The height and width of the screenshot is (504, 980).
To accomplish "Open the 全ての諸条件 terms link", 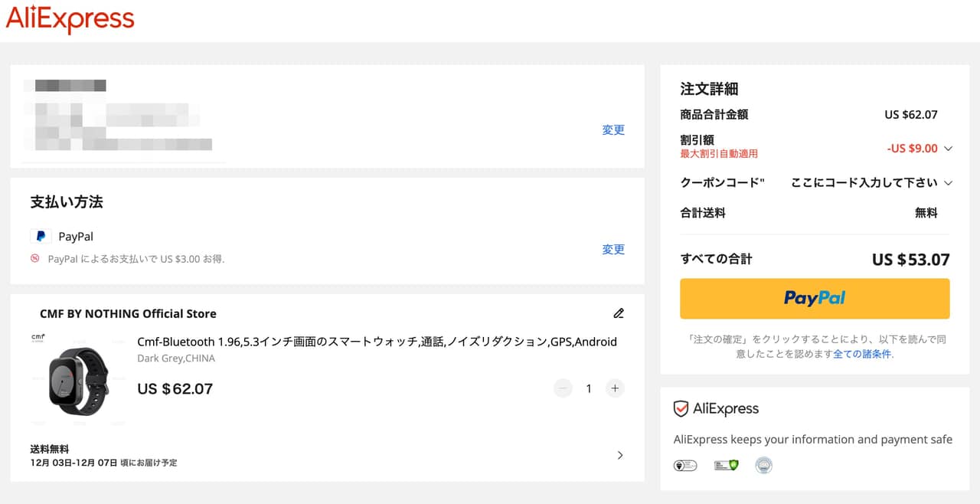I will click(x=862, y=354).
